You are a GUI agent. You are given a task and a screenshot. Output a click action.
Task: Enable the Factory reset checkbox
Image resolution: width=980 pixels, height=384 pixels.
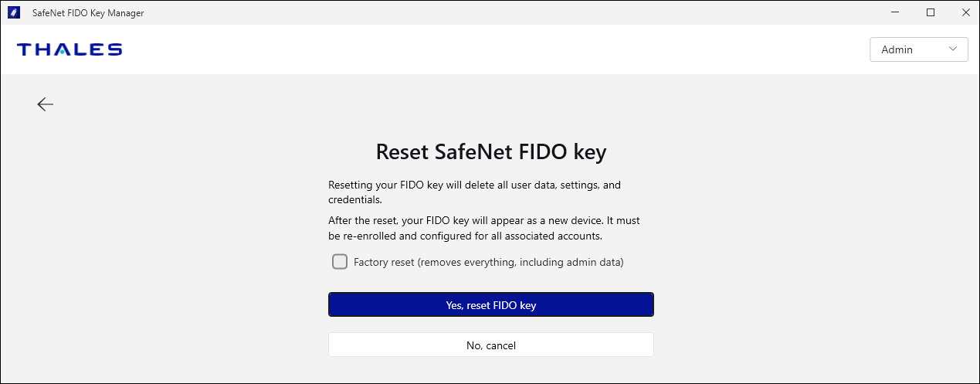340,262
